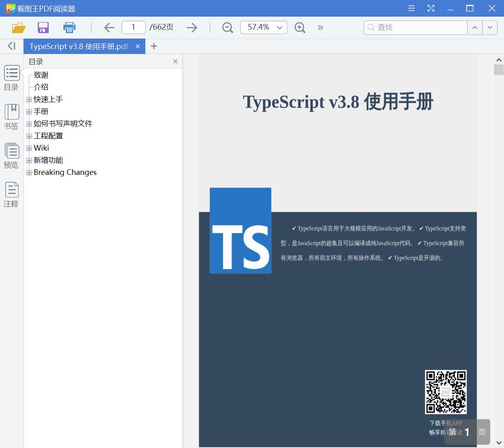Select Breaking Changes outline entry
This screenshot has width=504, height=448.
pyautogui.click(x=65, y=172)
